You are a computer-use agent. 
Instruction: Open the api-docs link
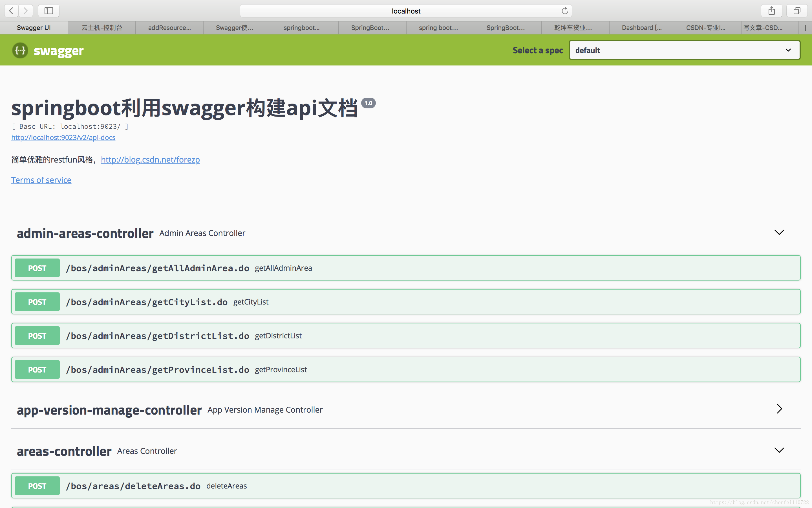[63, 137]
